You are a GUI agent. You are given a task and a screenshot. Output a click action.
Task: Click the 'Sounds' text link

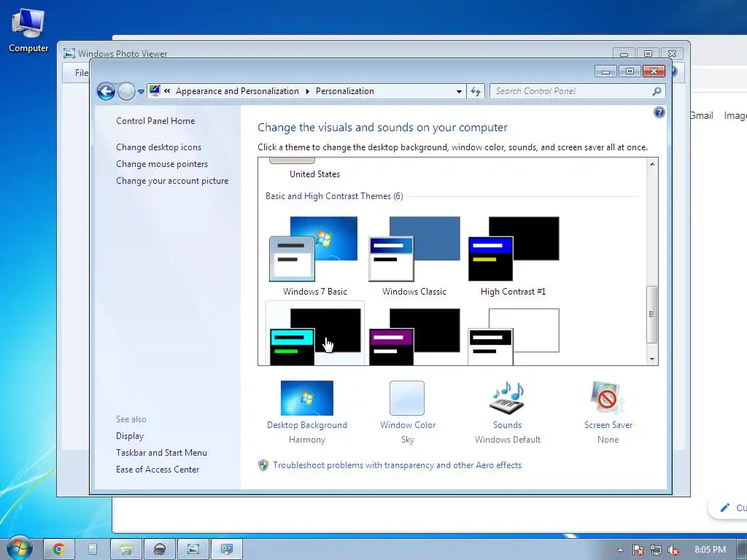pos(508,425)
